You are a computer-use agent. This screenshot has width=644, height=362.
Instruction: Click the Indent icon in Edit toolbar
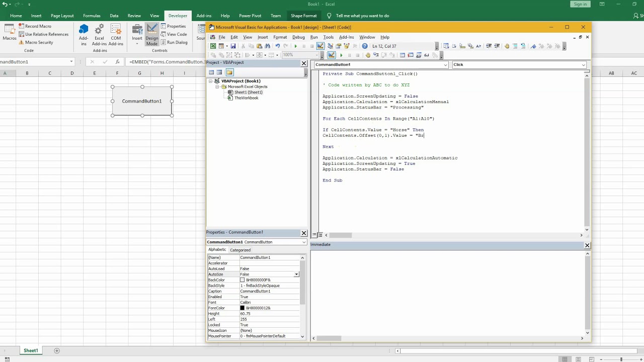[x=489, y=46]
